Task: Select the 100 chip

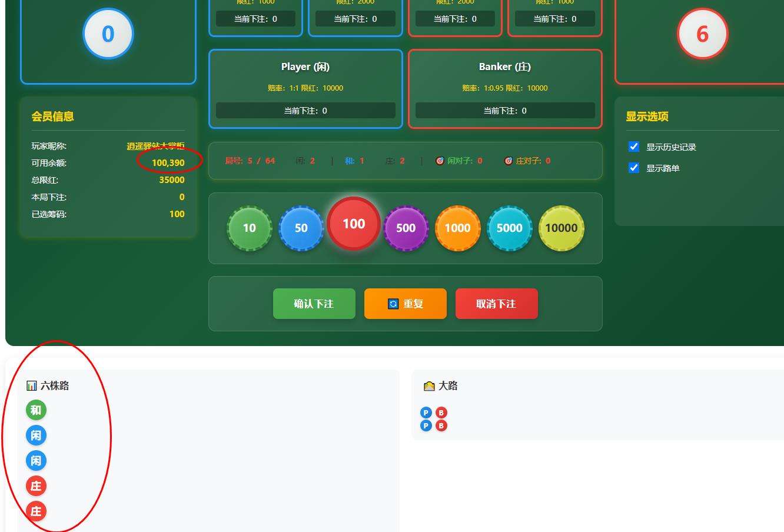Action: click(x=353, y=223)
